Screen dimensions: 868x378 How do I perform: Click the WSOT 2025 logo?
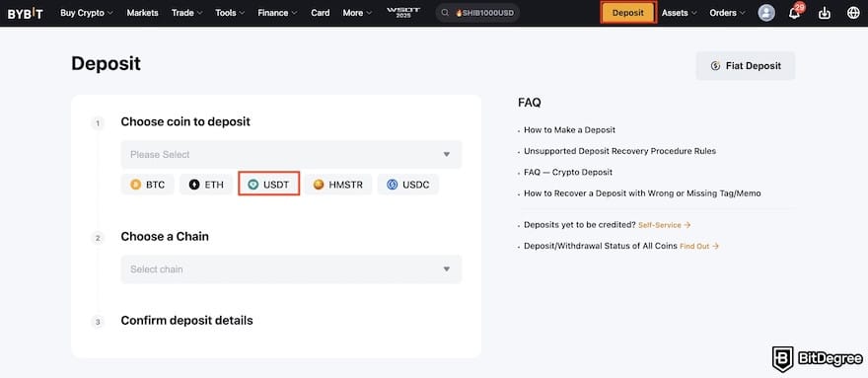(x=404, y=13)
